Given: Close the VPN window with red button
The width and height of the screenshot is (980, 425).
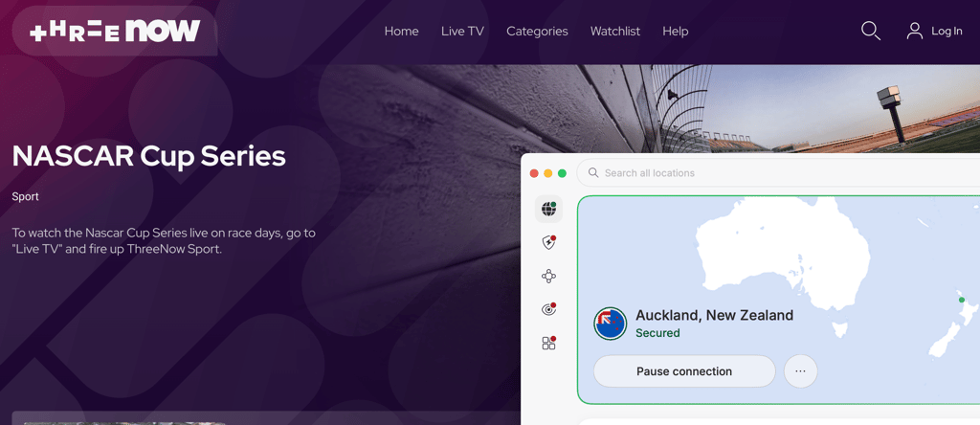Looking at the screenshot, I should [534, 173].
